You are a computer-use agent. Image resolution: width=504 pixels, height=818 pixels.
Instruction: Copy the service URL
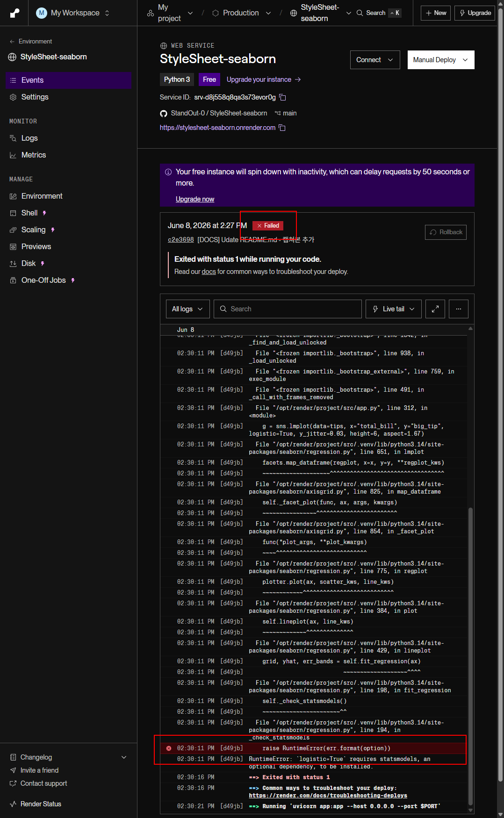point(282,128)
